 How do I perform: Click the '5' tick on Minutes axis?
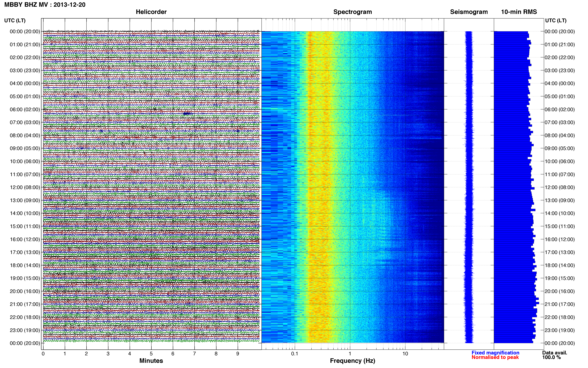tap(151, 354)
